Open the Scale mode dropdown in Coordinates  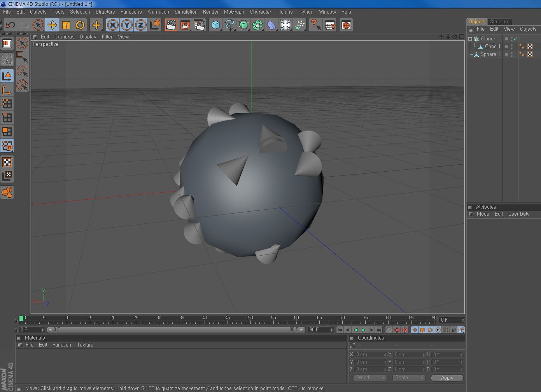[409, 378]
